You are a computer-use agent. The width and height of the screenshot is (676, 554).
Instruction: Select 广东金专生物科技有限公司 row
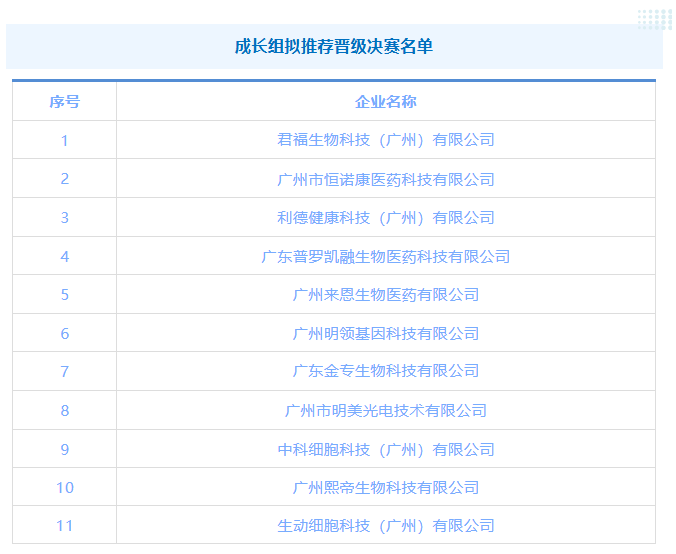tap(385, 371)
